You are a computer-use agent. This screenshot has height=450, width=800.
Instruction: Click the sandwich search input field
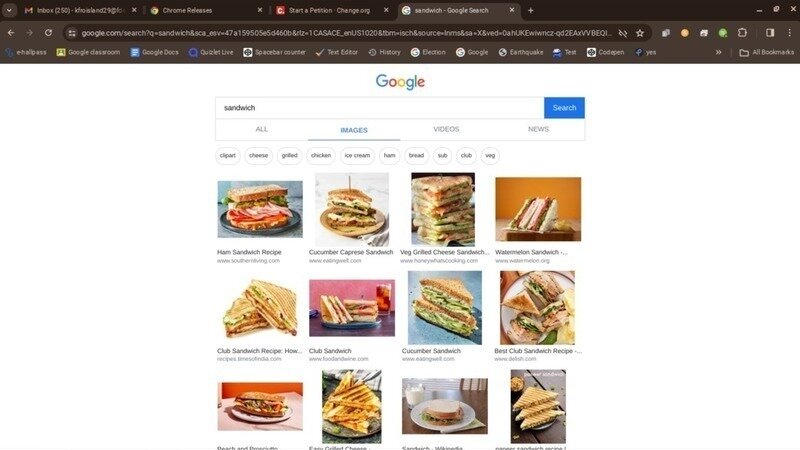pos(380,108)
